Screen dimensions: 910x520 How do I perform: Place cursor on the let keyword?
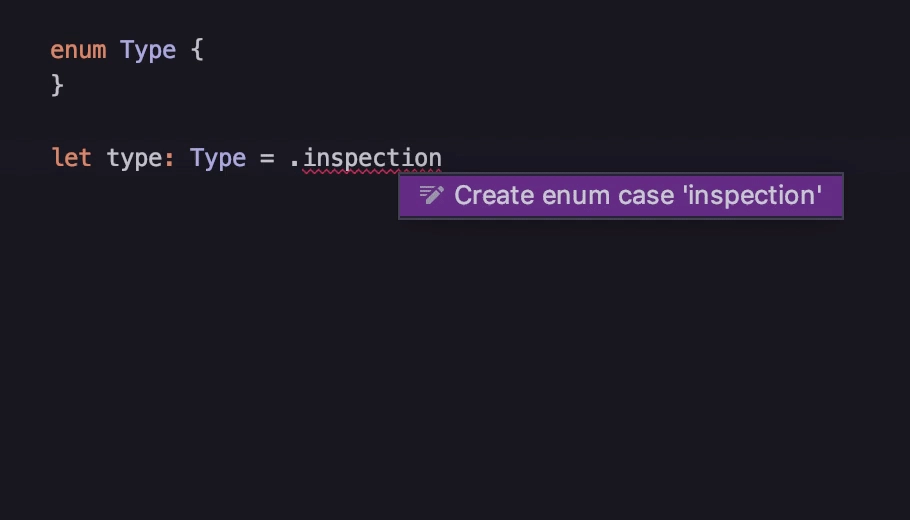pyautogui.click(x=71, y=158)
